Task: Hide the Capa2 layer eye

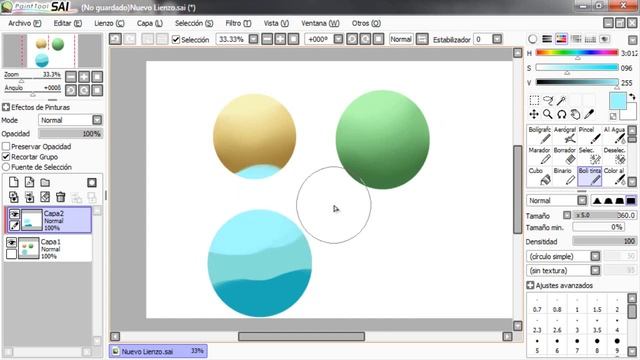Action: tap(14, 213)
